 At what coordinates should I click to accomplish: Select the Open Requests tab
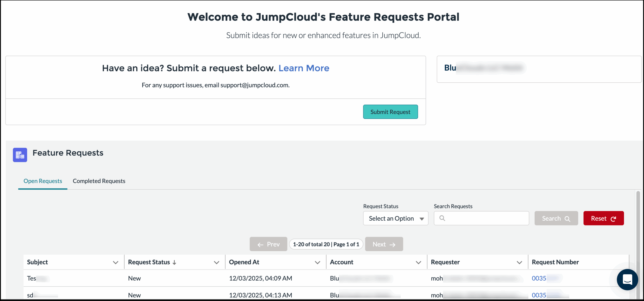tap(43, 181)
